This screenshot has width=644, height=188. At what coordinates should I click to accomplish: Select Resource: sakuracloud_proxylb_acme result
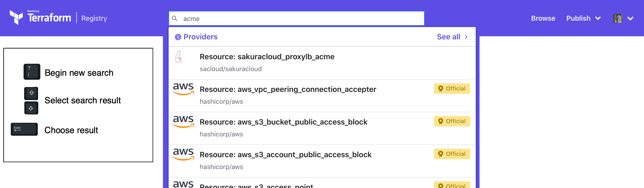pyautogui.click(x=322, y=63)
